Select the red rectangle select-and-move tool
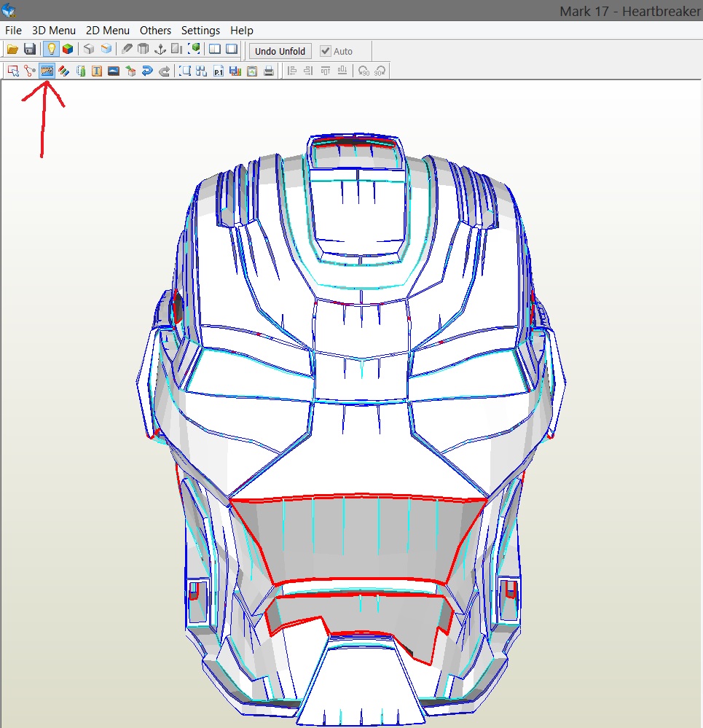The image size is (703, 728). tap(13, 71)
